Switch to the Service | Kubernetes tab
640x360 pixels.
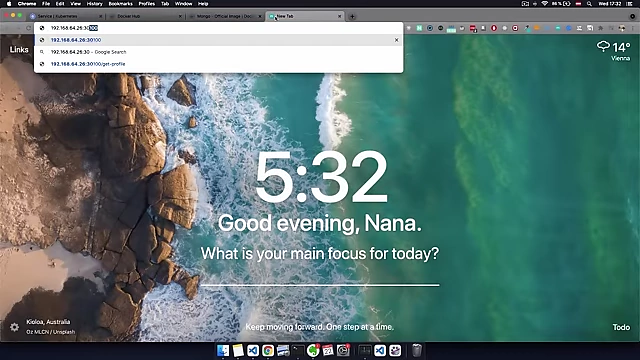(64, 16)
